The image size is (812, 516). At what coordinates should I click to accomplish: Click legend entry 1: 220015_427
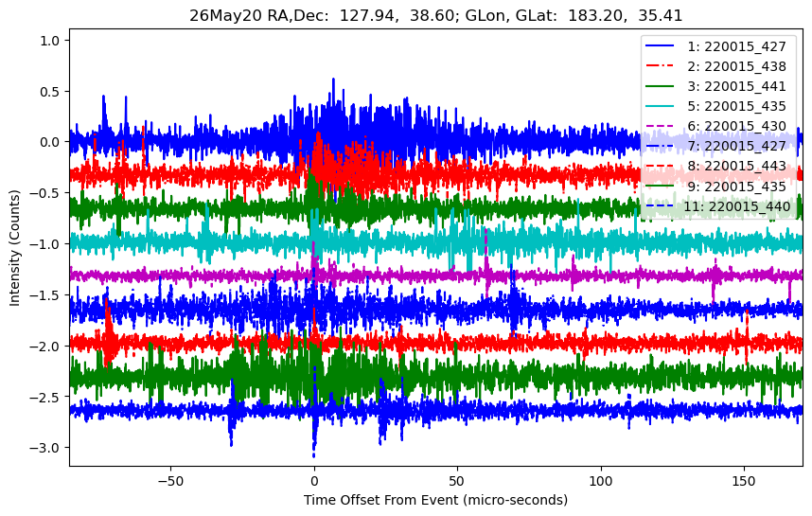pos(736,46)
